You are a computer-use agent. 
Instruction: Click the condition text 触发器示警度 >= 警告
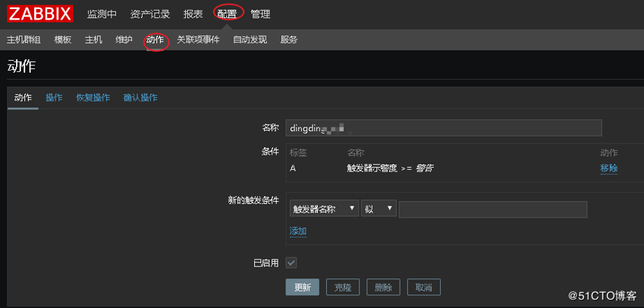[391, 168]
